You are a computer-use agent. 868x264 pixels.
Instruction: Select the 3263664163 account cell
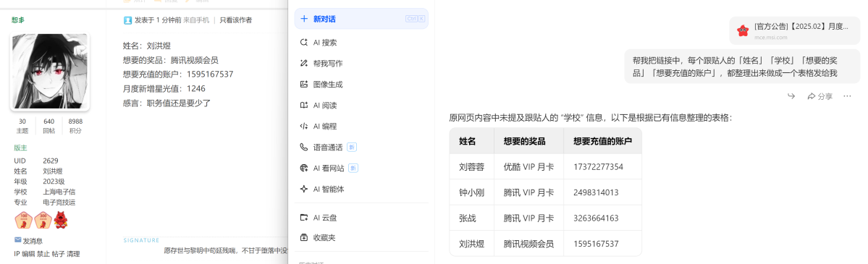pos(603,218)
